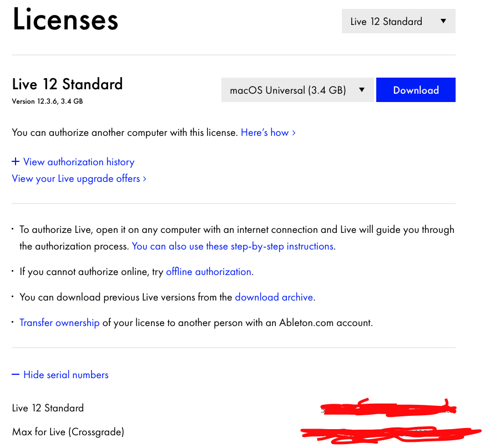The height and width of the screenshot is (448, 500).
Task: Click the Transfer ownership link
Action: (59, 323)
